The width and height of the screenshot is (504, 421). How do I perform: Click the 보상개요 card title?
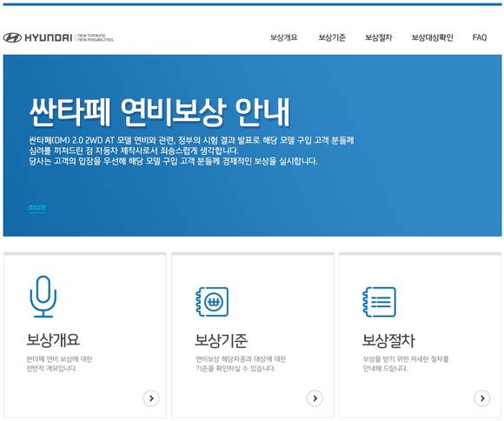pyautogui.click(x=53, y=340)
